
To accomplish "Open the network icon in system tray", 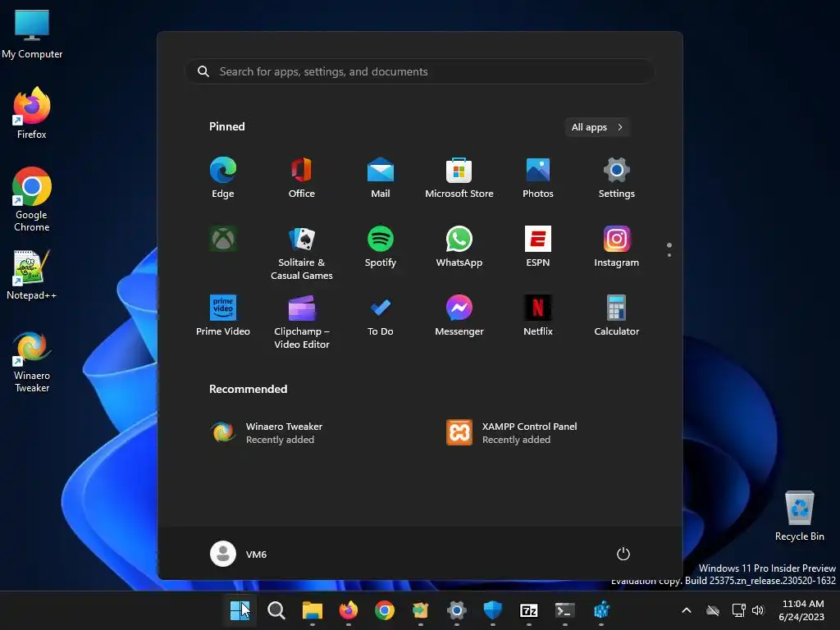I will tap(739, 610).
